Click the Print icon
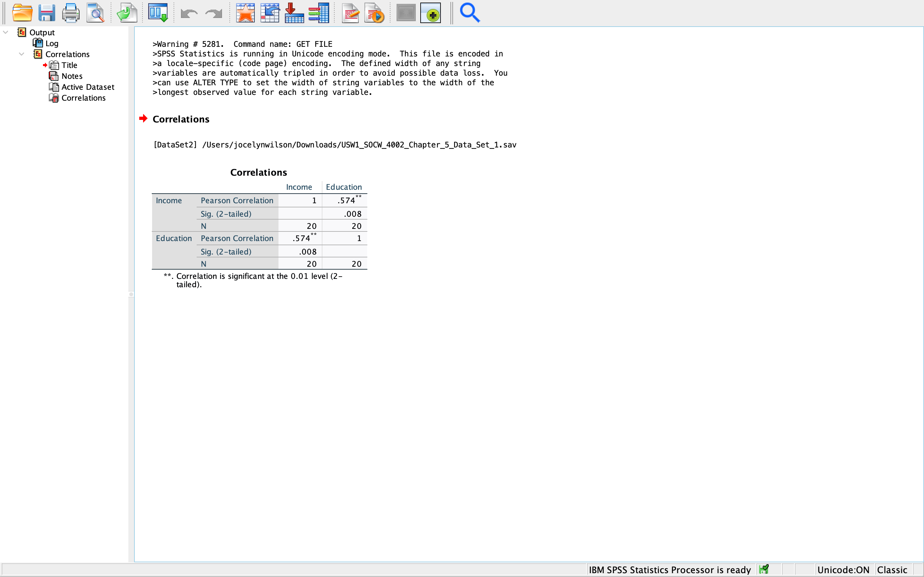 (x=71, y=13)
